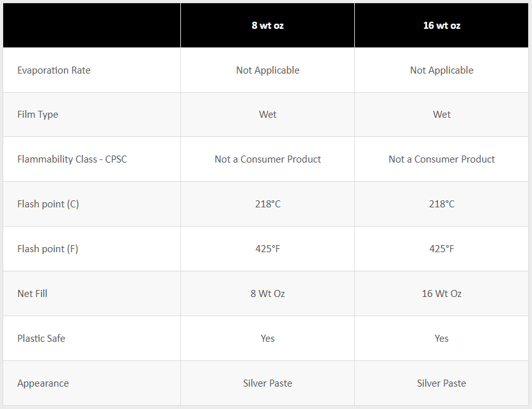Image resolution: width=532 pixels, height=409 pixels.
Task: Select the Flash point (F) label
Action: [x=48, y=249]
